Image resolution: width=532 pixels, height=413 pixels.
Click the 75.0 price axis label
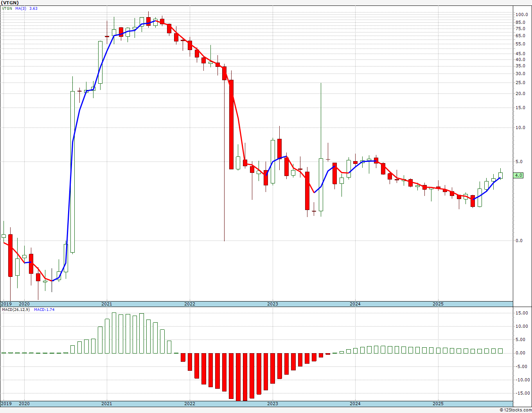tap(520, 29)
